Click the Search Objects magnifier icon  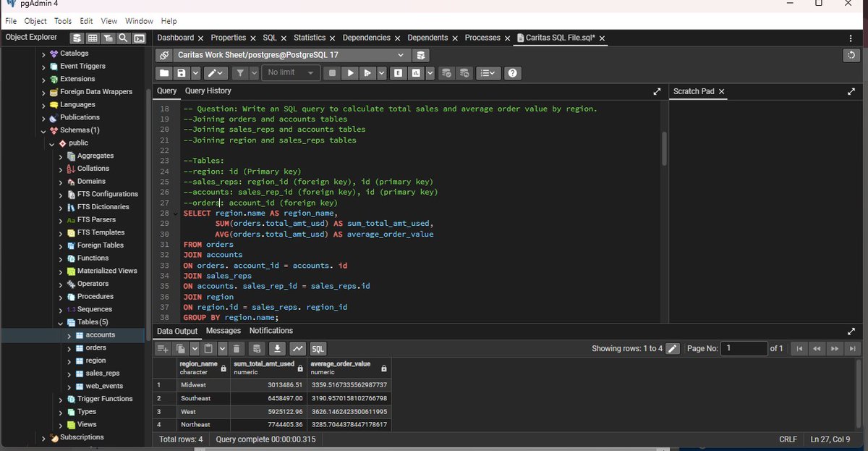pos(124,38)
